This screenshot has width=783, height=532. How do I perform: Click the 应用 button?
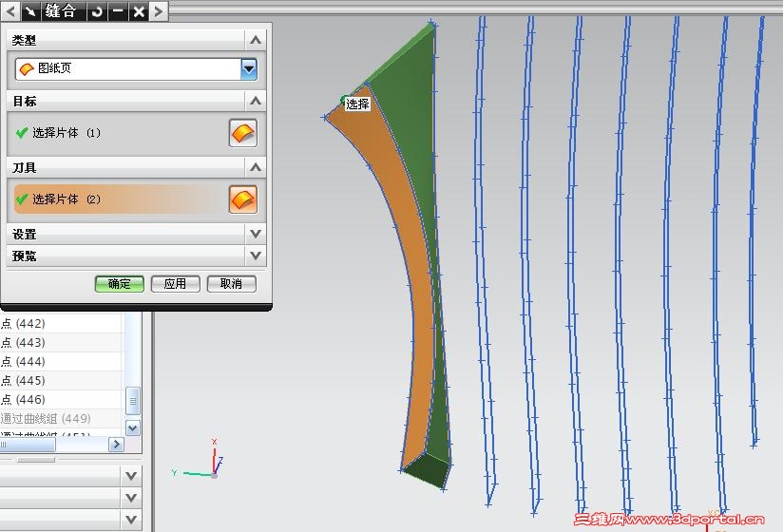[175, 284]
